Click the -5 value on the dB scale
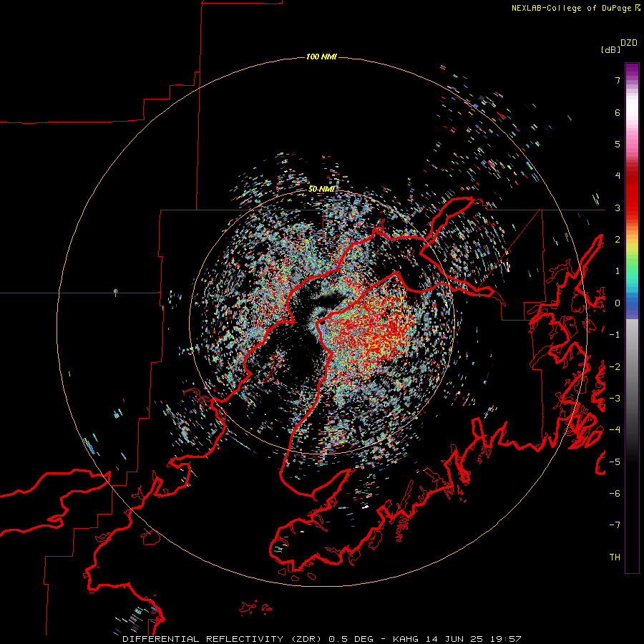This screenshot has height=644, width=644. (615, 462)
